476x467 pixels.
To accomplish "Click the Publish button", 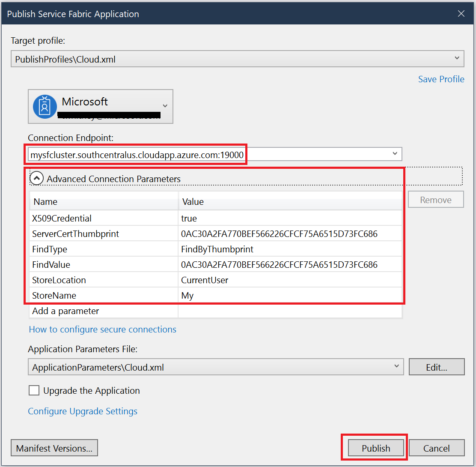I will coord(376,448).
